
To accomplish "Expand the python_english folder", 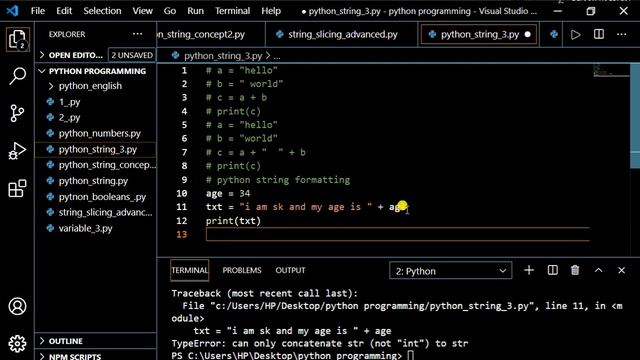I will point(90,86).
